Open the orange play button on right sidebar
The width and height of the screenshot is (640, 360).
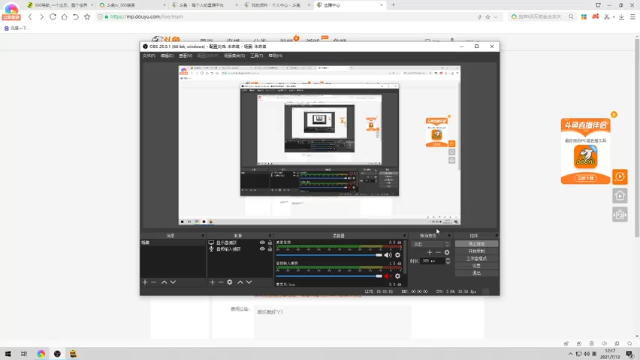click(x=620, y=177)
